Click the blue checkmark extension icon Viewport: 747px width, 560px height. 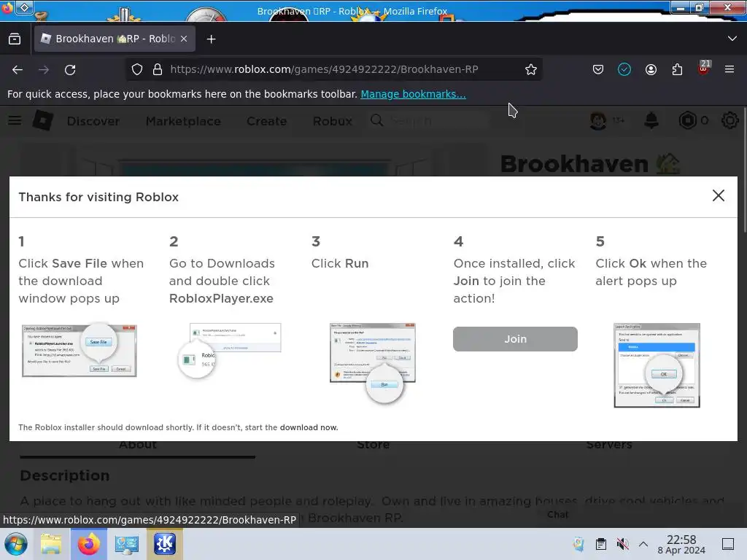tap(624, 69)
